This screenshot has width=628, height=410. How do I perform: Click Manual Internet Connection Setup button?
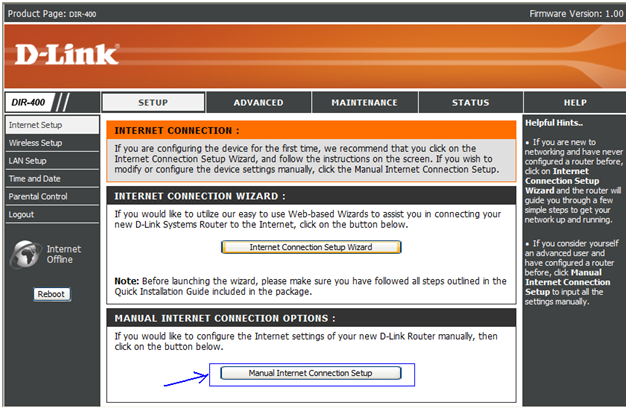(x=311, y=373)
